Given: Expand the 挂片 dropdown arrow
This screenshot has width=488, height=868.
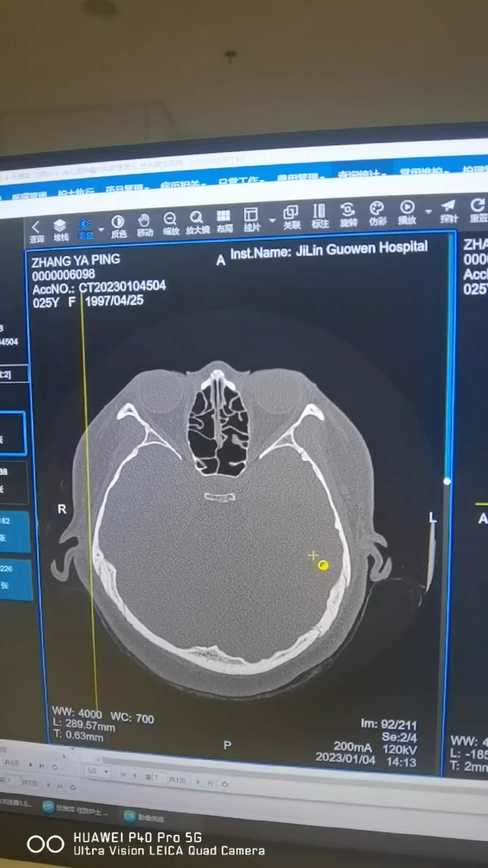Looking at the screenshot, I should point(272,220).
